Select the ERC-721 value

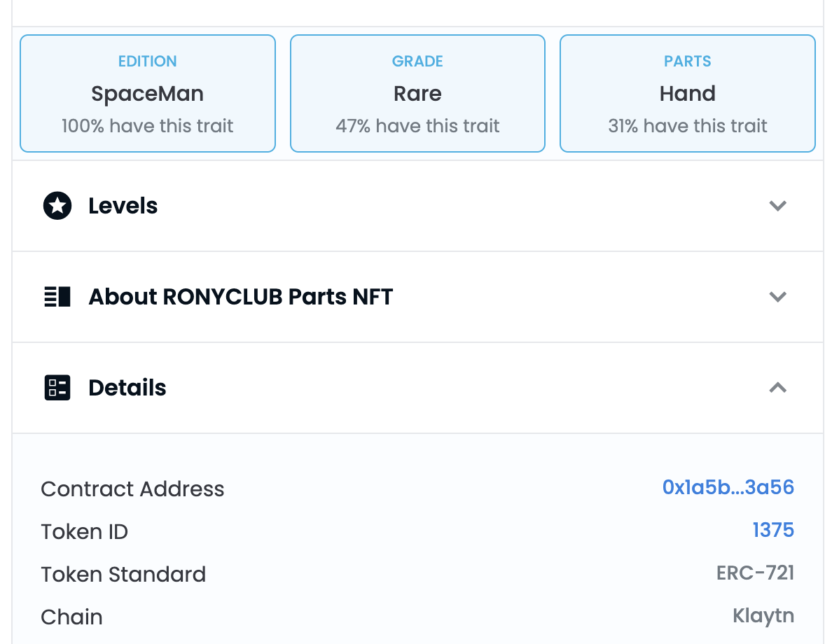(x=755, y=573)
